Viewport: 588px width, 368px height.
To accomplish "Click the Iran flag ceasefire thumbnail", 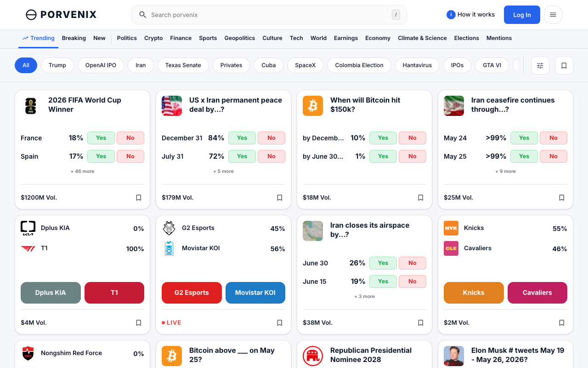I will [454, 106].
